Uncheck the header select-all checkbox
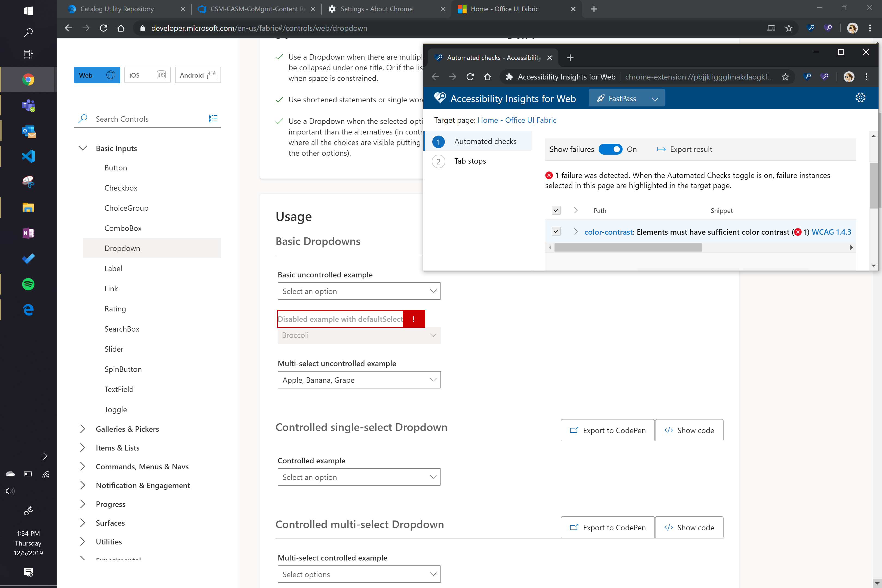The width and height of the screenshot is (882, 588). coord(556,210)
